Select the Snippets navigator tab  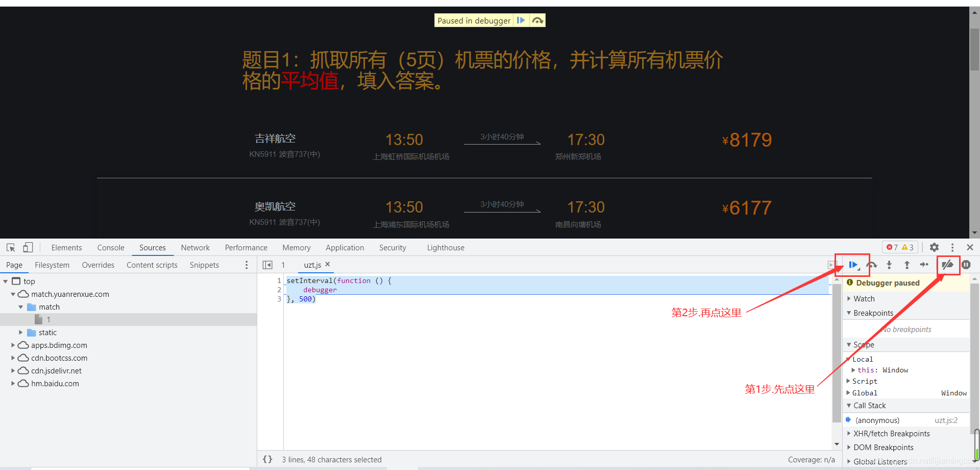point(204,265)
